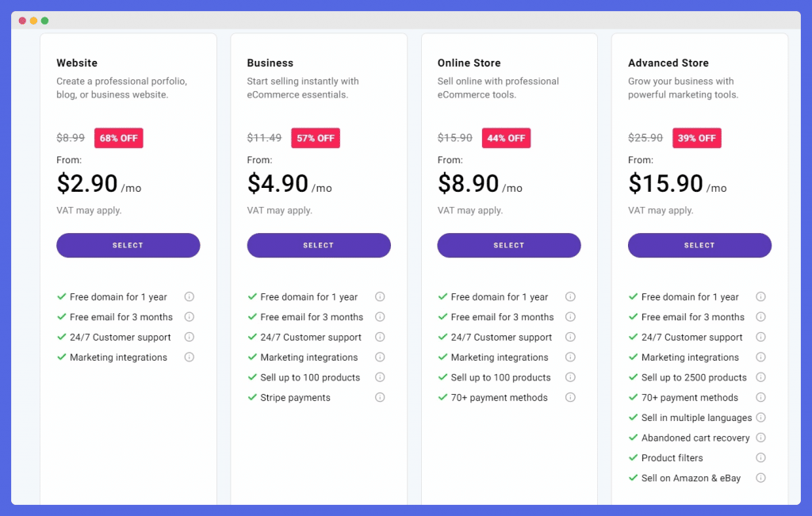Screen dimensions: 812x516
Task: Select the Business plan
Action: (319, 246)
